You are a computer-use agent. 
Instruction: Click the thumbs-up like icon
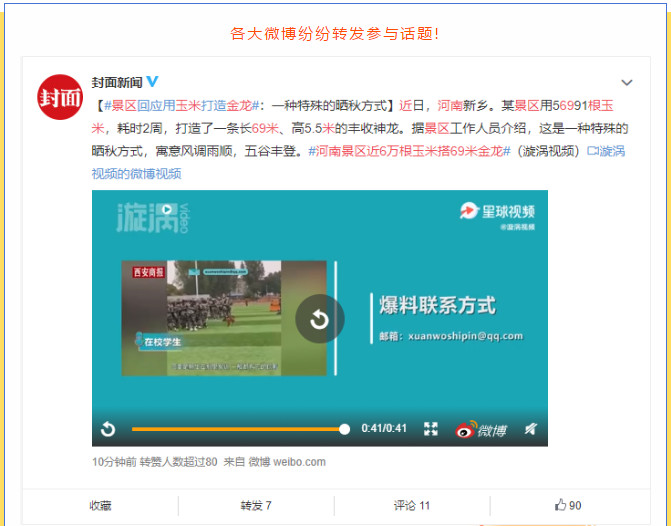[561, 505]
